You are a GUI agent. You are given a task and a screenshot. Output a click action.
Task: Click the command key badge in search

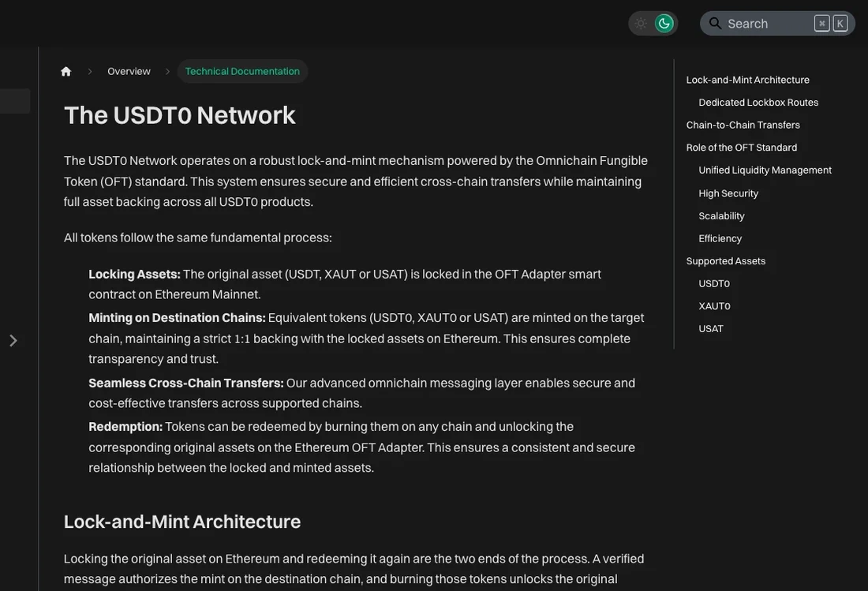(822, 23)
